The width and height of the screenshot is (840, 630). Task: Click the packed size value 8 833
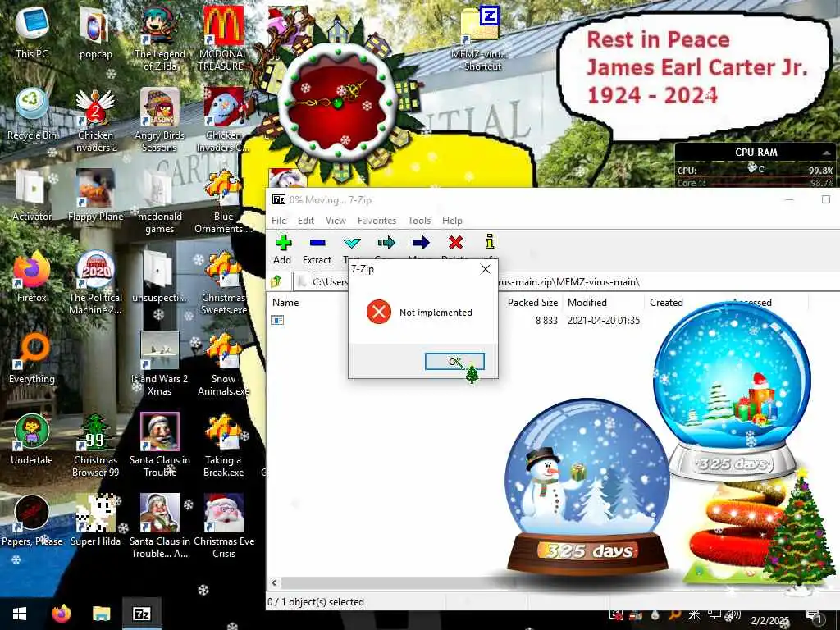tap(546, 321)
